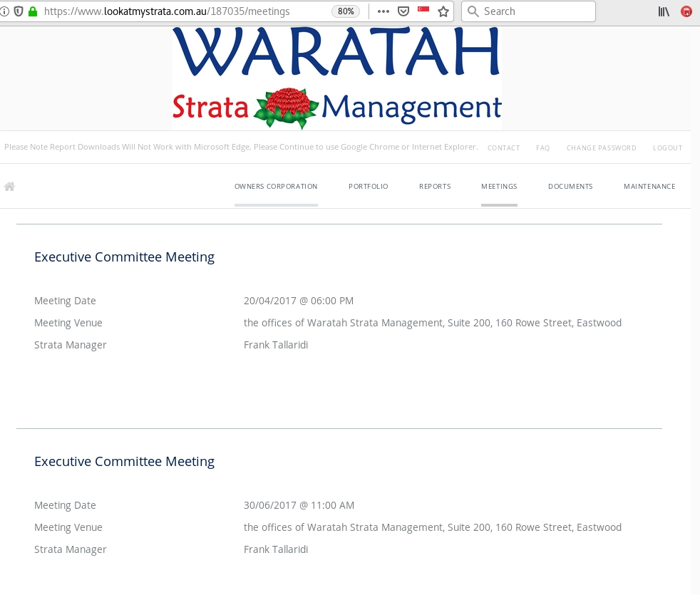Image resolution: width=700 pixels, height=595 pixels.
Task: Click the venue text for the 20/04/2017 meeting
Action: [x=433, y=323]
